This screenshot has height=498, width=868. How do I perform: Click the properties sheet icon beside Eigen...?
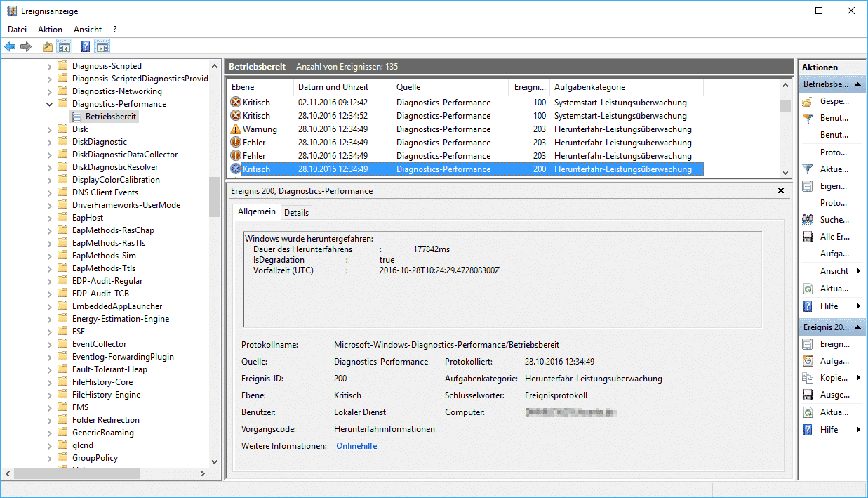(x=808, y=186)
